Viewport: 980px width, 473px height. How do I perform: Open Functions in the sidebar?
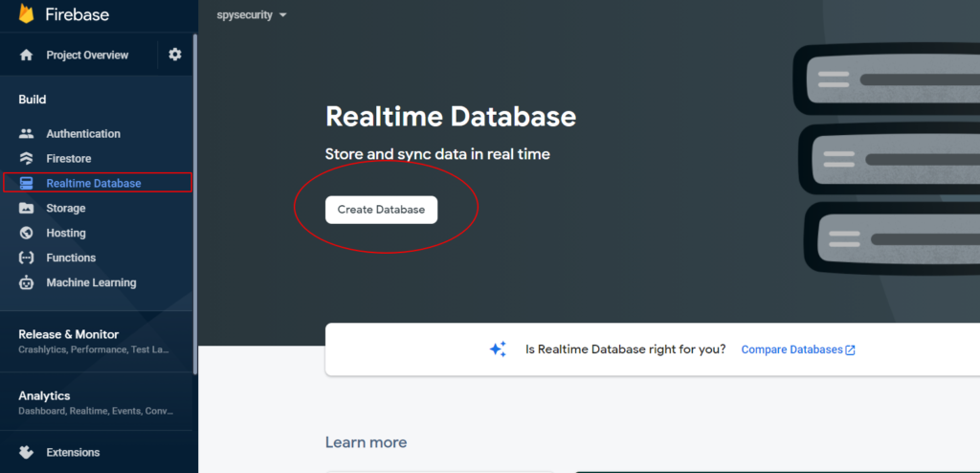click(x=71, y=258)
